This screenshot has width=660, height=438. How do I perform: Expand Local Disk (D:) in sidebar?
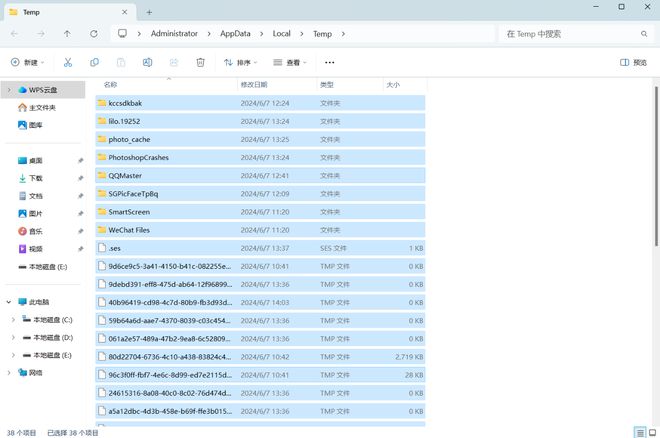pyautogui.click(x=13, y=337)
